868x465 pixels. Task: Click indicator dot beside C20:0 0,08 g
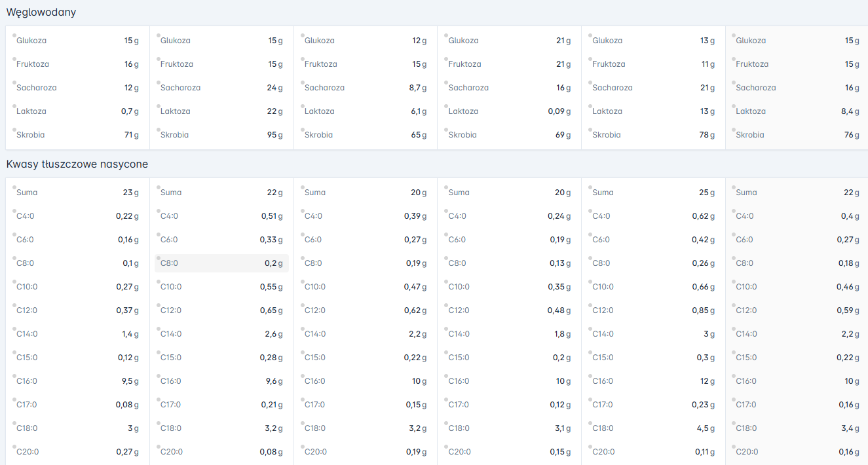point(159,447)
